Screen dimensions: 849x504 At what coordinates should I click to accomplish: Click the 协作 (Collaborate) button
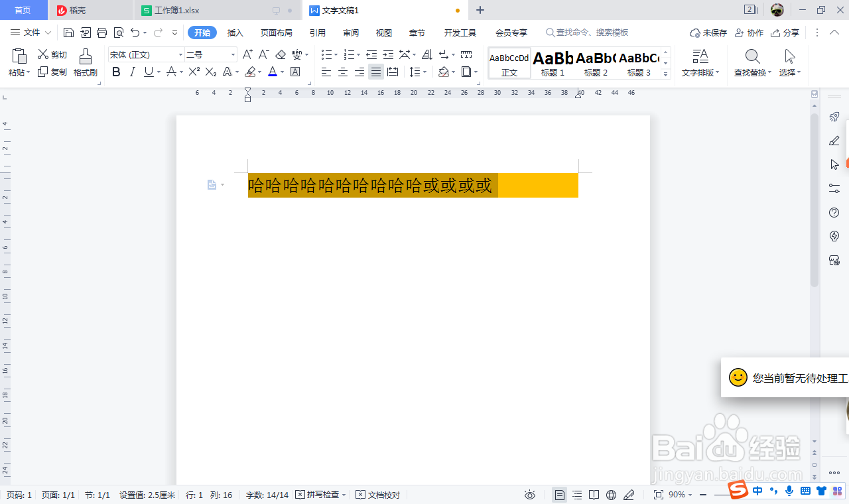coord(750,32)
